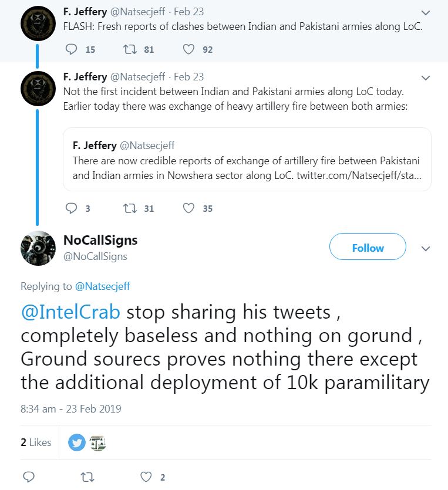The image size is (448, 490).
Task: Open the NoCallSigns profile avatar
Action: coord(38,249)
